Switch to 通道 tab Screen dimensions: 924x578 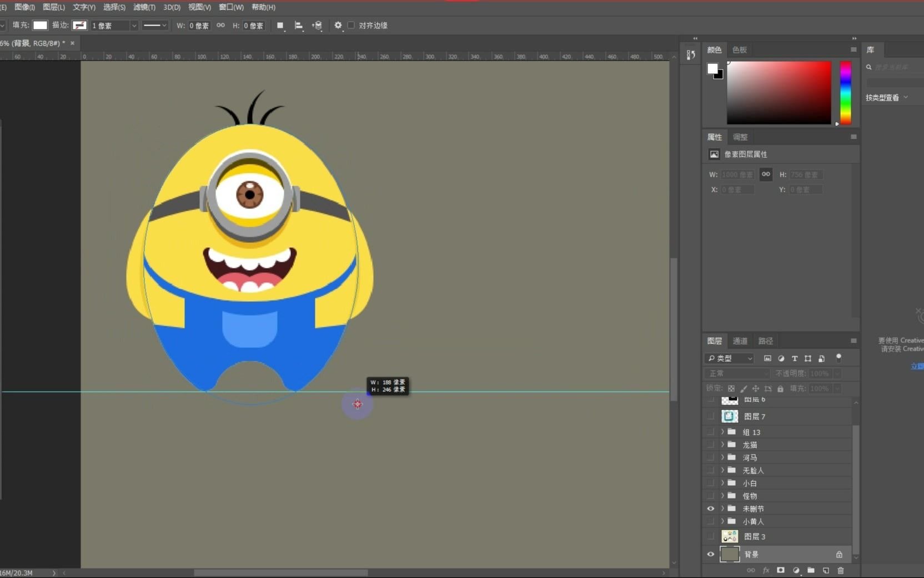pyautogui.click(x=740, y=341)
